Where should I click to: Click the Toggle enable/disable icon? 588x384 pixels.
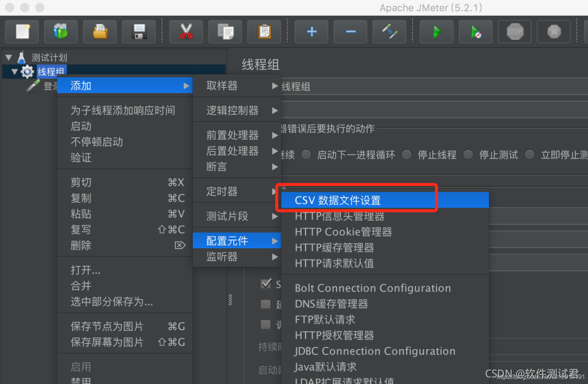pyautogui.click(x=390, y=32)
